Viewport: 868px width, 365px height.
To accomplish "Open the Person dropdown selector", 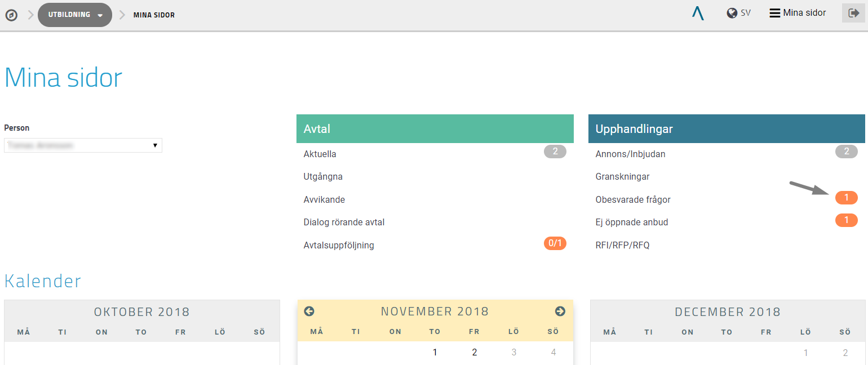I will tap(83, 145).
